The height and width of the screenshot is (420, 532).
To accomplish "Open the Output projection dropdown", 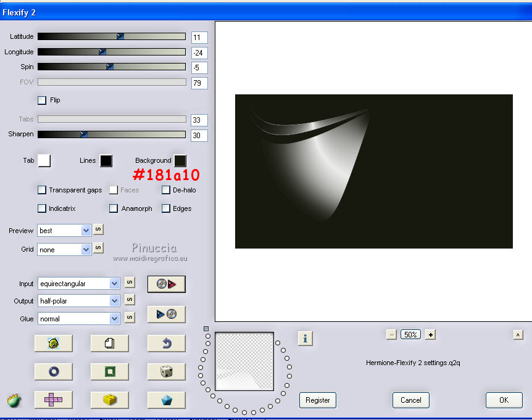I will click(78, 301).
